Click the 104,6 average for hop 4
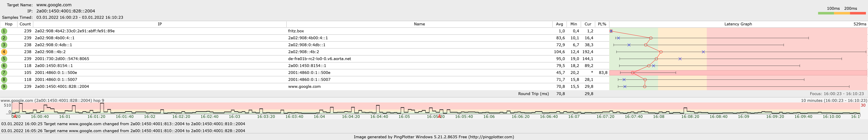 pos(559,52)
